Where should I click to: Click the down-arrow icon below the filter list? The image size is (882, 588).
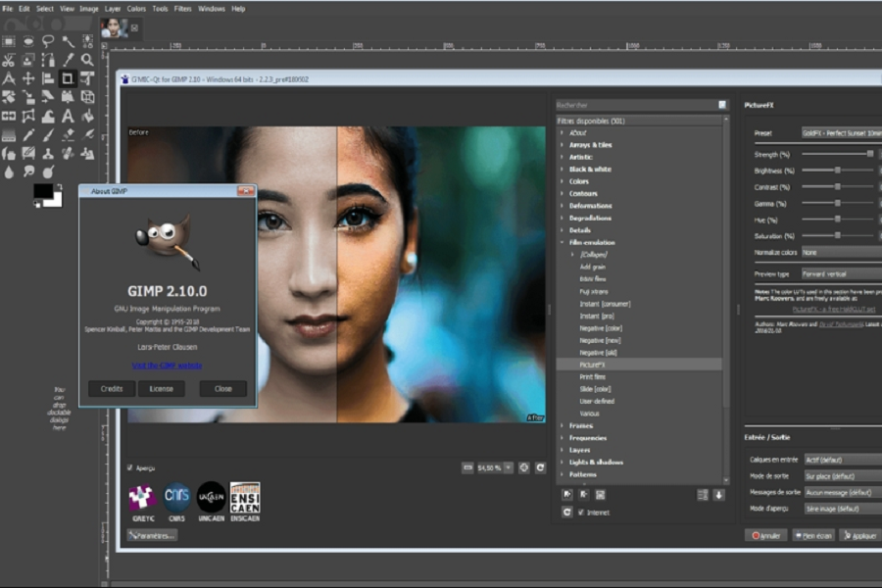[x=719, y=495]
